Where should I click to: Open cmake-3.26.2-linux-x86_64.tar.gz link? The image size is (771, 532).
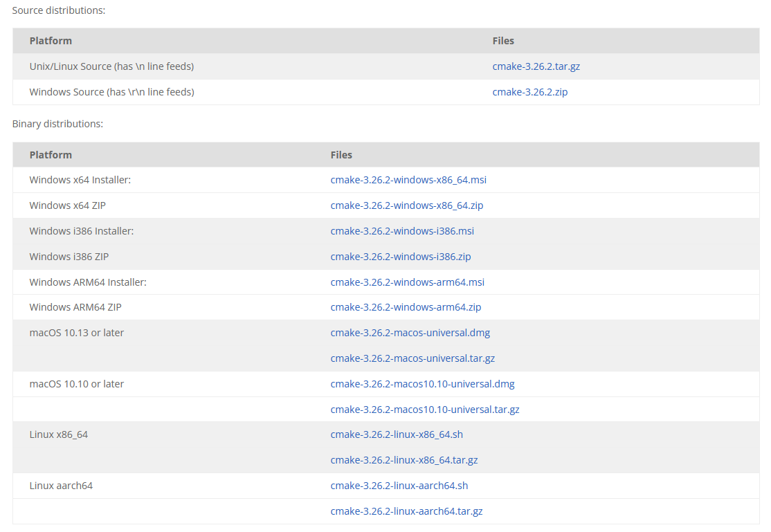pos(404,460)
